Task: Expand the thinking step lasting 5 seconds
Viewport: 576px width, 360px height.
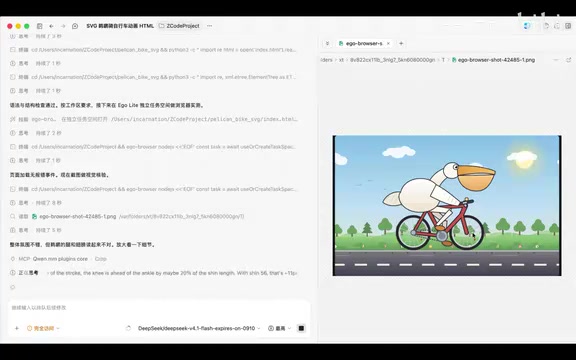Action: point(36,230)
